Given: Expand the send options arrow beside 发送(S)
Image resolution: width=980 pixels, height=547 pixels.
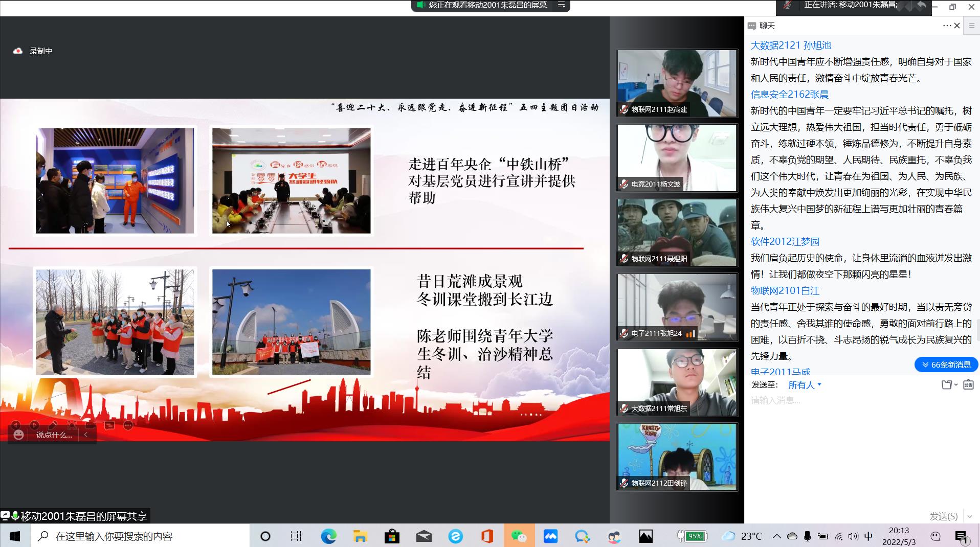Looking at the screenshot, I should (970, 516).
